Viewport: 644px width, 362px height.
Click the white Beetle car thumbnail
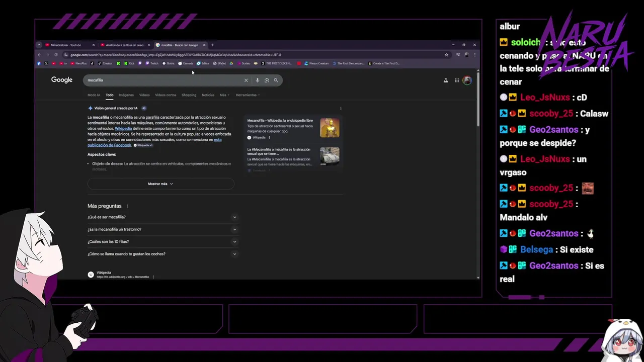pyautogui.click(x=330, y=156)
